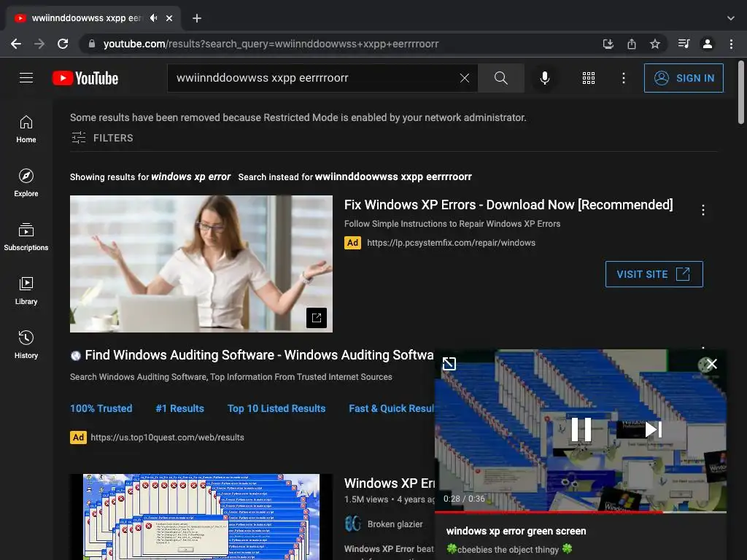Open History in the sidebar

coord(26,345)
